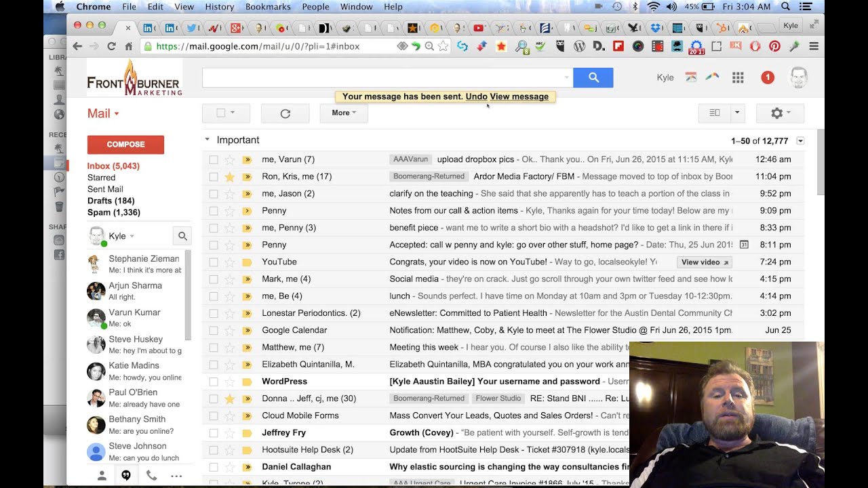Screen dimensions: 868x488
Task: Click the profile avatar at top right
Action: coord(799,78)
